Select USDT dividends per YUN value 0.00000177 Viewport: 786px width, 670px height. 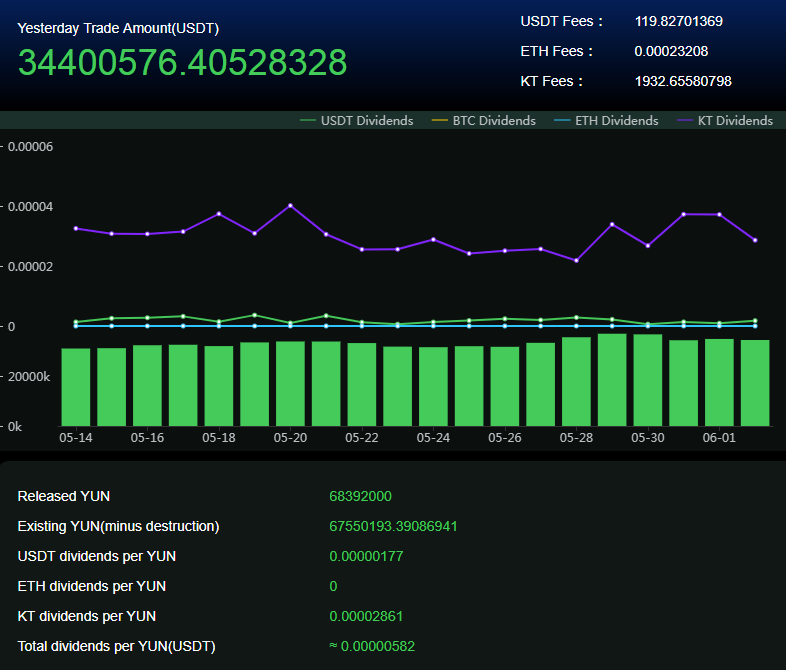[x=366, y=557]
